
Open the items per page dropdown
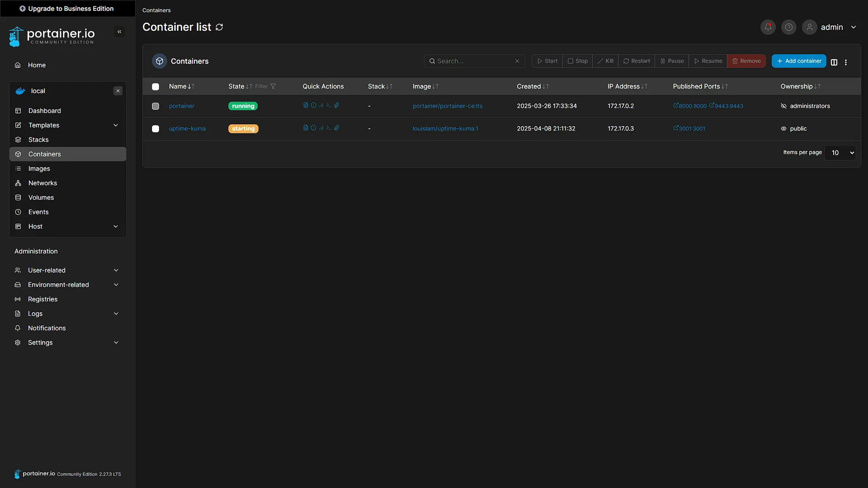pyautogui.click(x=840, y=153)
